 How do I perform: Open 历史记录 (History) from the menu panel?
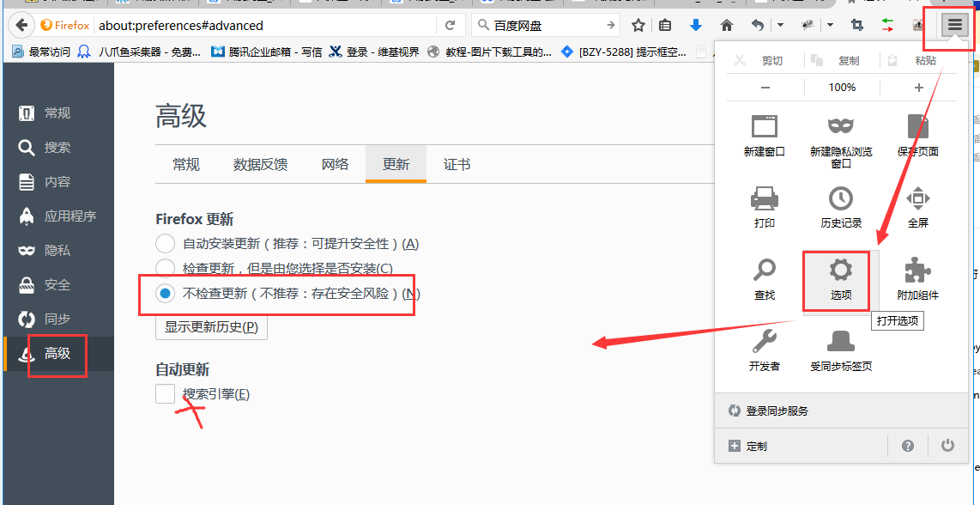839,204
